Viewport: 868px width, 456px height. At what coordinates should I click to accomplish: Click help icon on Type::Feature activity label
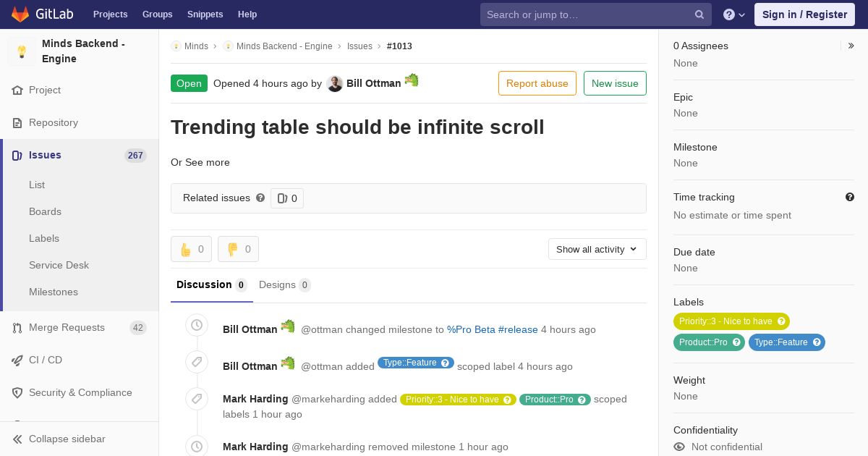(x=446, y=363)
